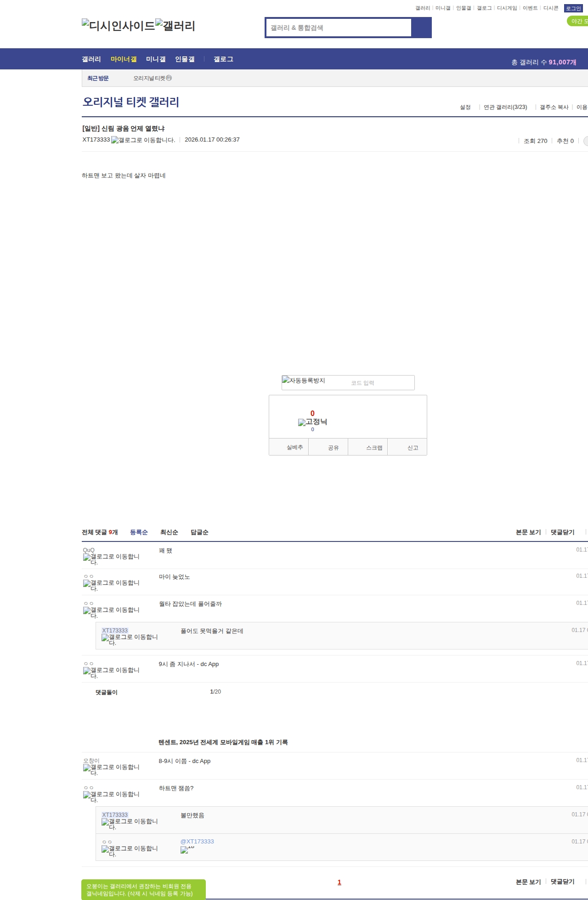Open the 설정 dropdown in gallery header
The width and height of the screenshot is (588, 900).
pos(465,107)
